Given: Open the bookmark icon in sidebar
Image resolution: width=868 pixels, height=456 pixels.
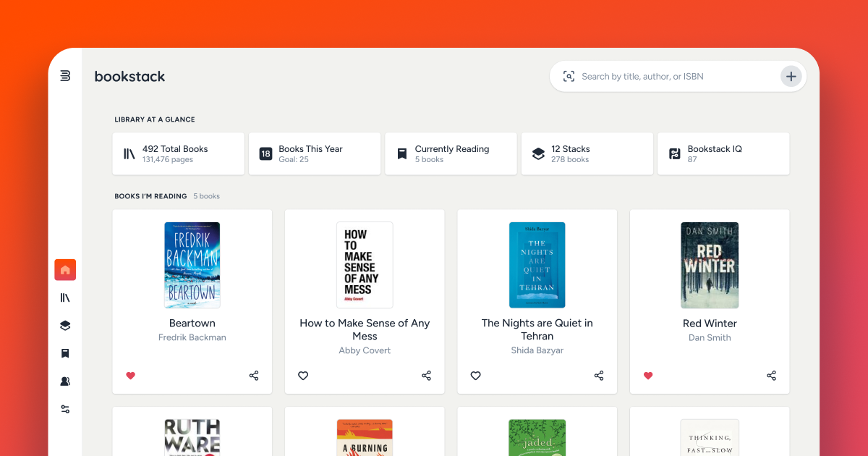Looking at the screenshot, I should point(65,353).
